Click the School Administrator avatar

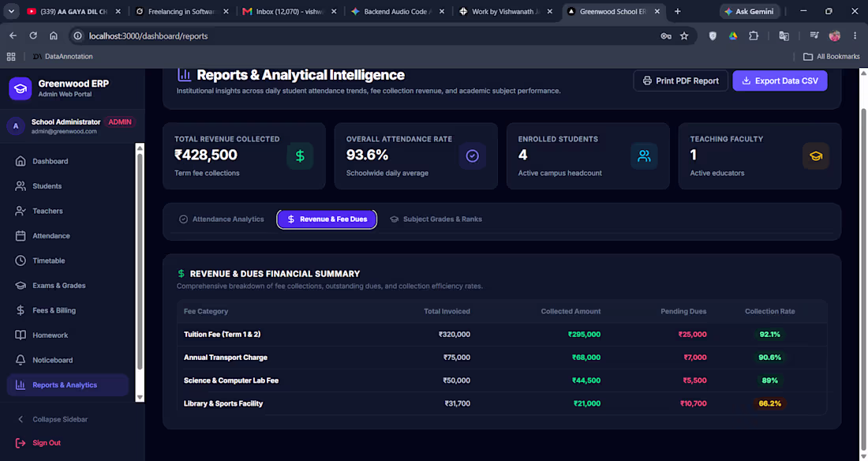tap(16, 126)
